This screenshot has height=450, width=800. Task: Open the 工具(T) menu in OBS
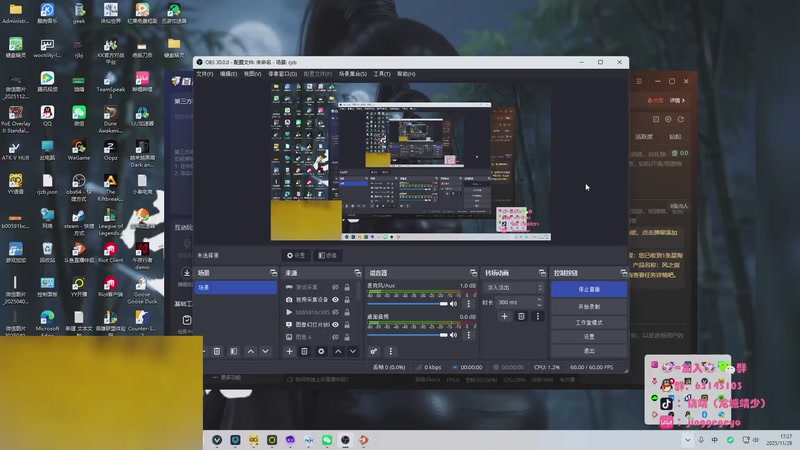pos(382,74)
